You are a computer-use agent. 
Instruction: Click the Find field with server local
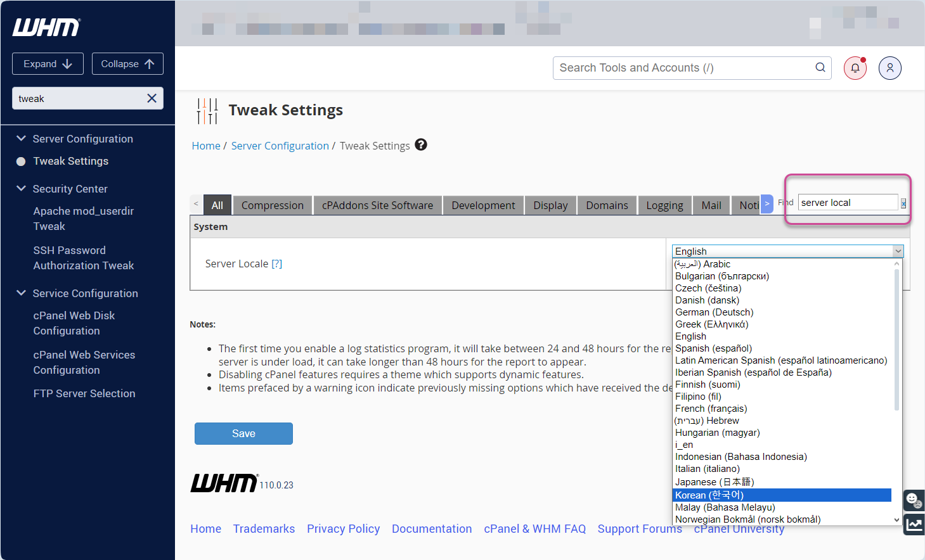[x=848, y=203]
